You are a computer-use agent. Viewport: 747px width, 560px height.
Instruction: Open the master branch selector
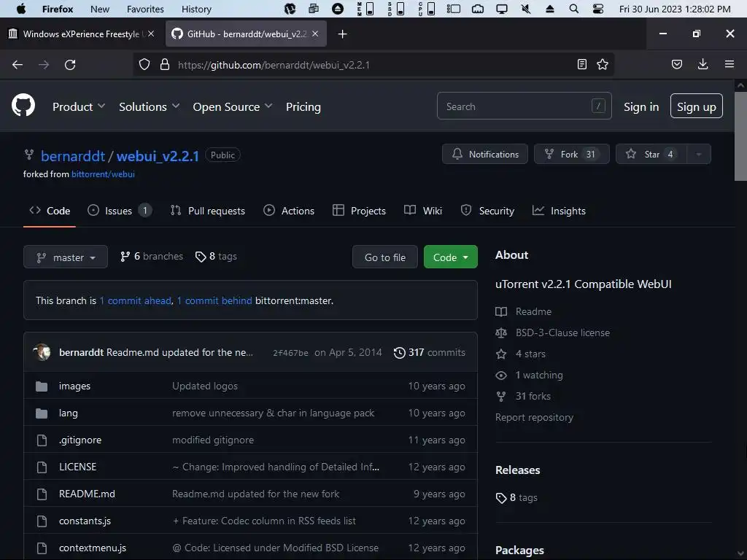point(66,257)
